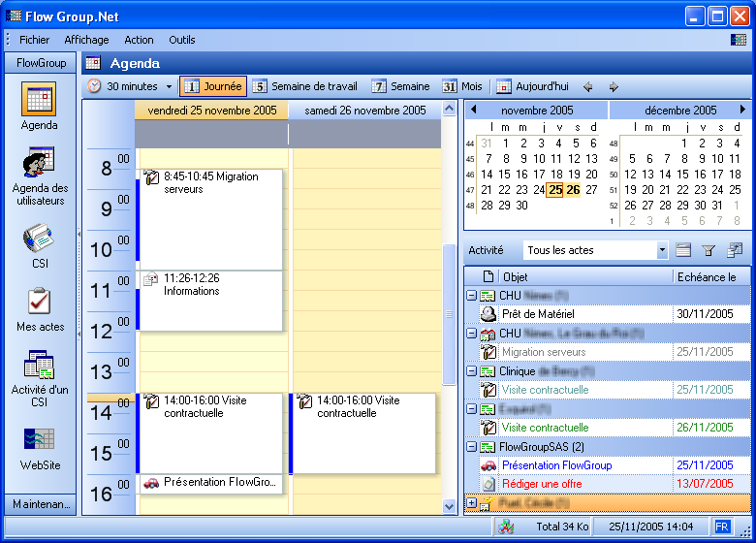Collapse the FlowGroupSAS (2) group

[471, 447]
